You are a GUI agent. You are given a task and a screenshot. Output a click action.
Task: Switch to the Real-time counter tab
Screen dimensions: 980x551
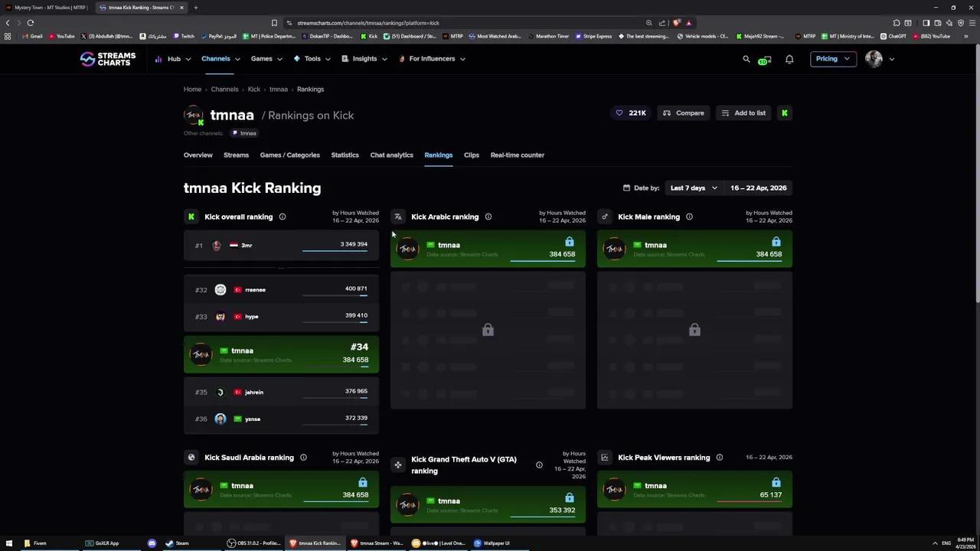(517, 155)
